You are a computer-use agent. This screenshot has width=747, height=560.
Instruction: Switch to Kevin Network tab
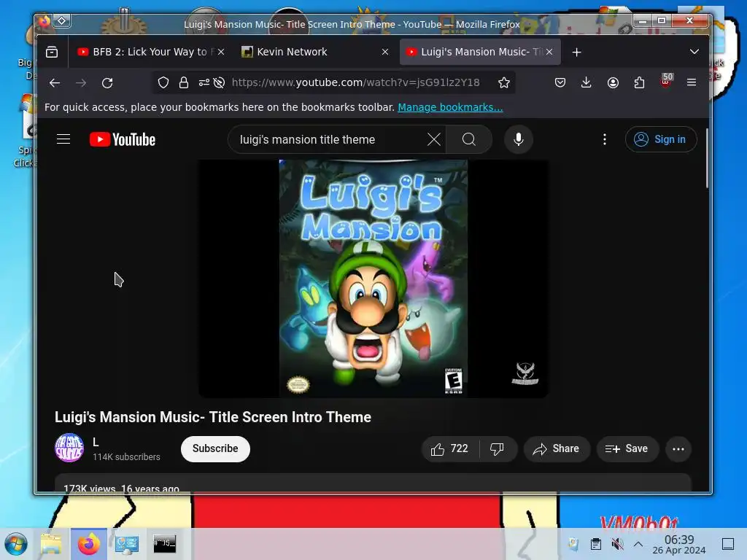pyautogui.click(x=314, y=52)
